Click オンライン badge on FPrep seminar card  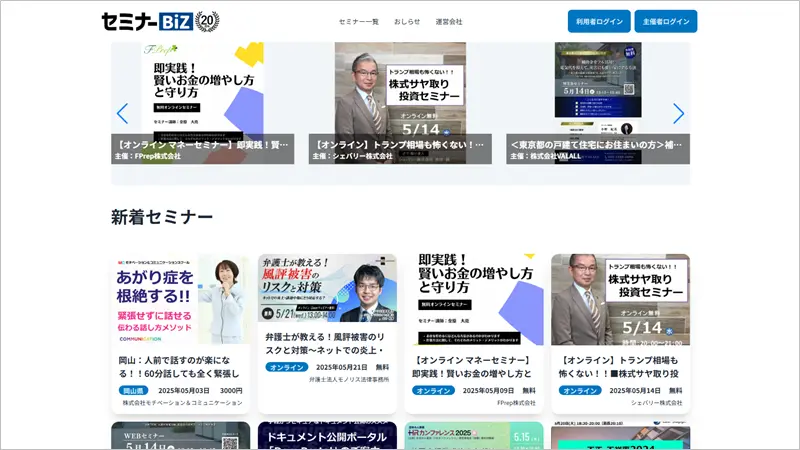433,390
